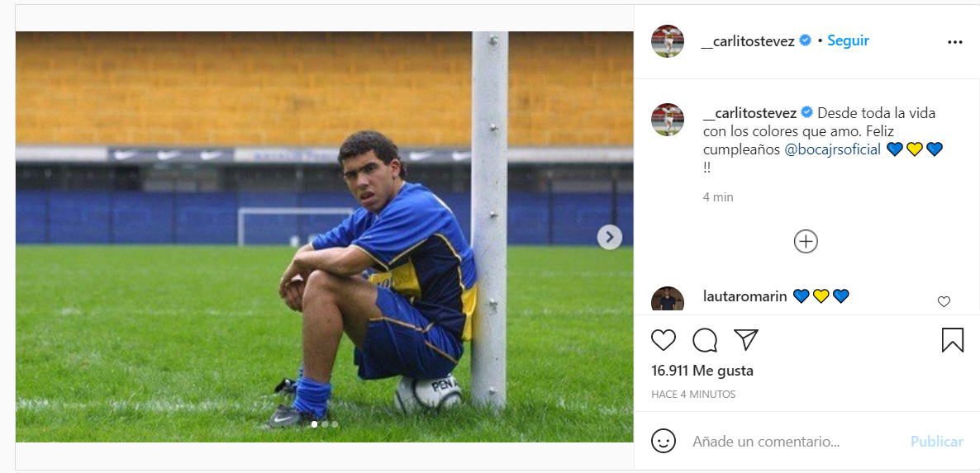Click the caption's __carlitostevez username
This screenshot has height=473, width=980.
748,113
